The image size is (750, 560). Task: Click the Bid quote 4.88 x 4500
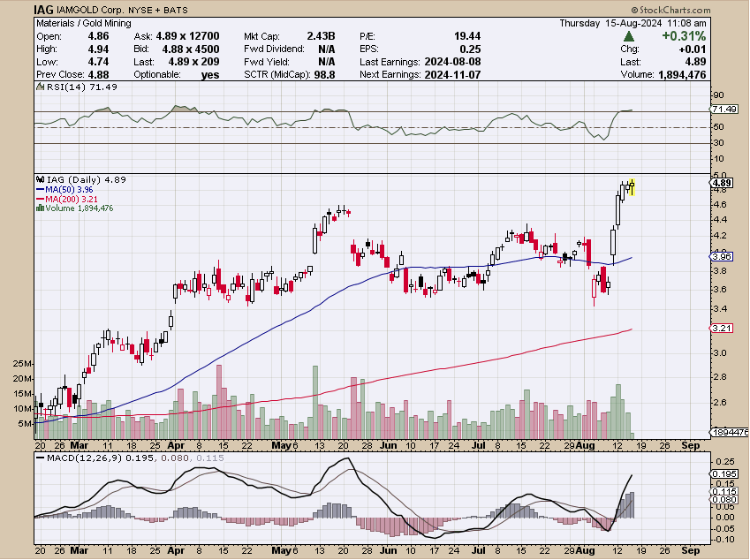pyautogui.click(x=190, y=49)
